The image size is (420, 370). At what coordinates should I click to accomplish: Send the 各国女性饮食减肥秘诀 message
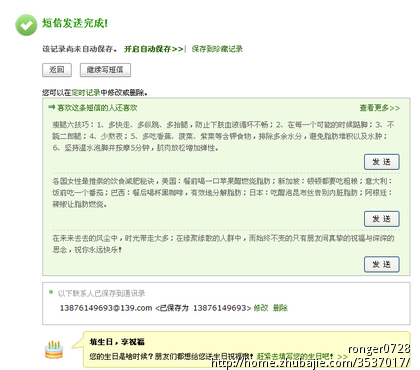coord(382,219)
